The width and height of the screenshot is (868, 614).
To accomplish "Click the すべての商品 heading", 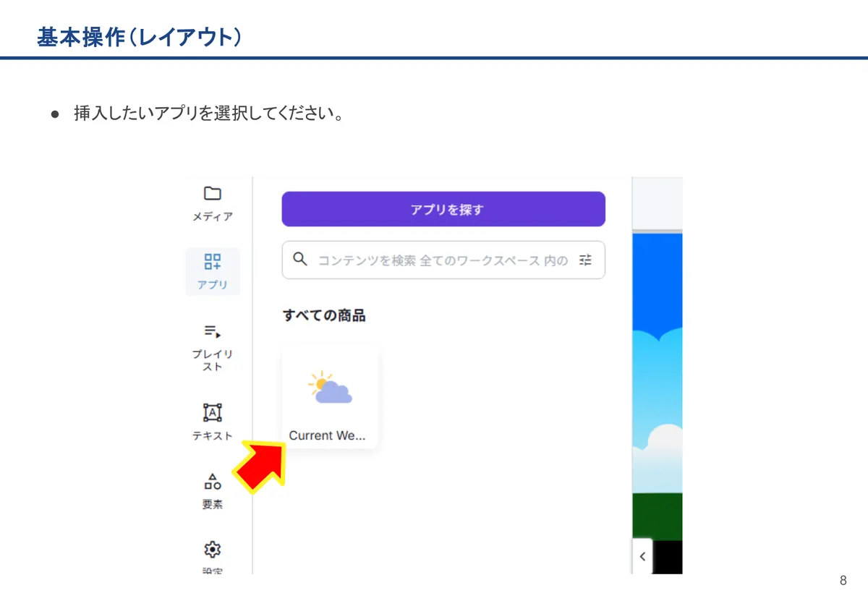I will [x=324, y=315].
